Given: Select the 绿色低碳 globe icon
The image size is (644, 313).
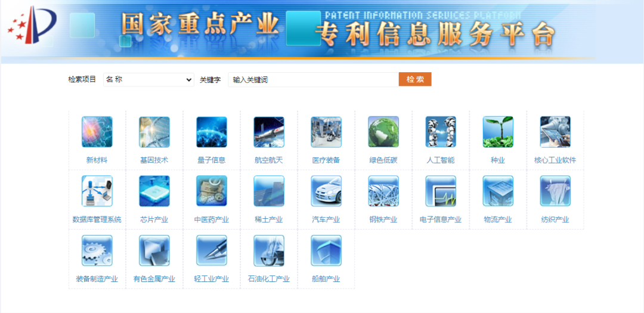Looking at the screenshot, I should click(x=383, y=132).
